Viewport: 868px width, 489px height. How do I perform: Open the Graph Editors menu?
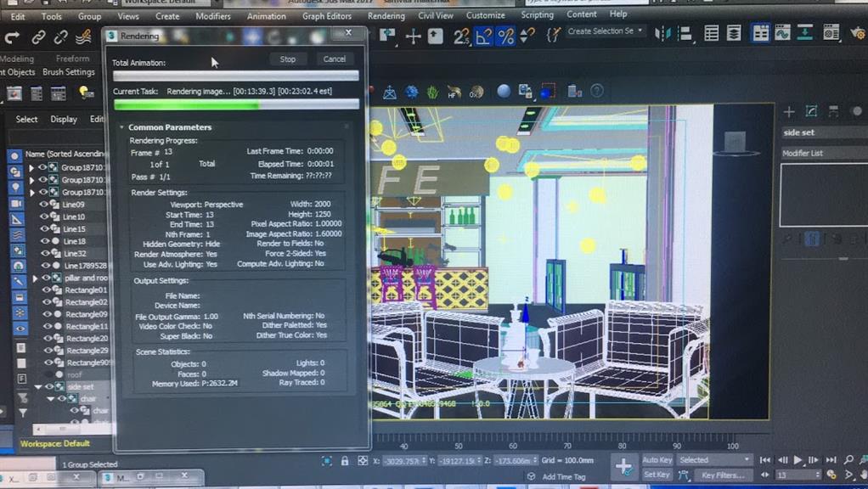point(326,16)
